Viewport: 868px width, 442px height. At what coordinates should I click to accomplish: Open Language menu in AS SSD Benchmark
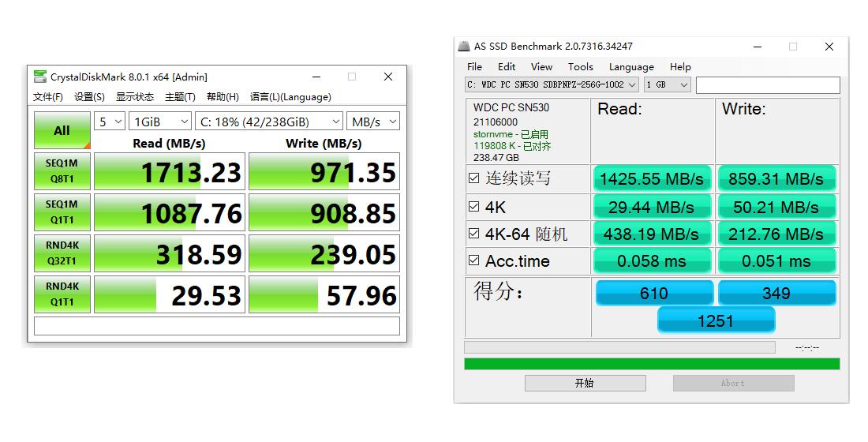[x=631, y=66]
